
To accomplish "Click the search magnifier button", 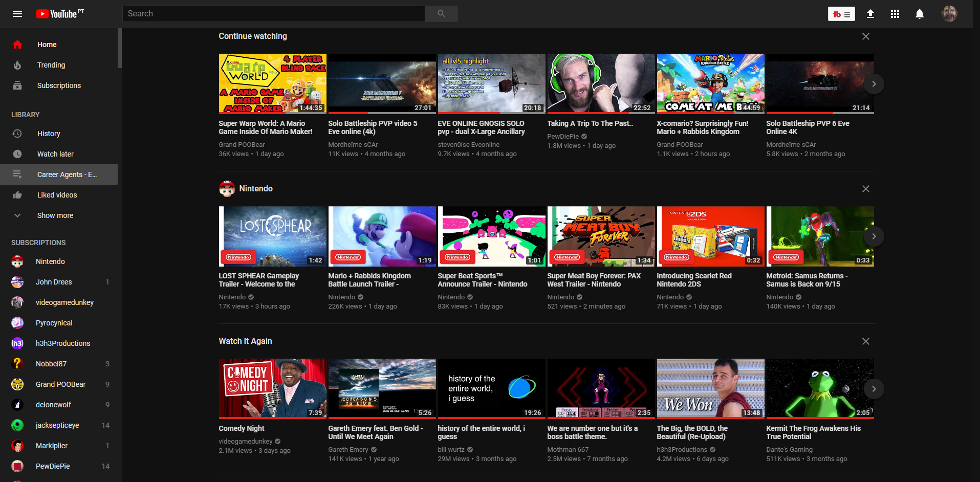I will (441, 14).
